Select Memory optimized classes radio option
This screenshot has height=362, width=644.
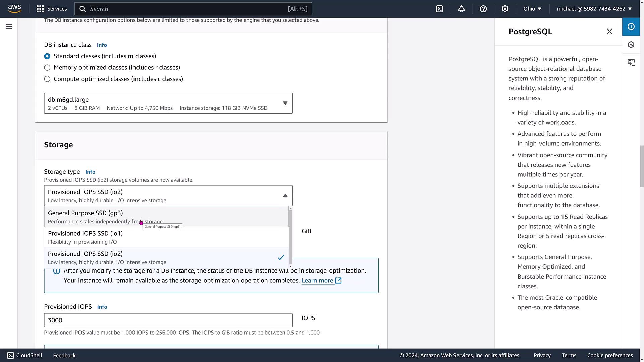[47, 68]
